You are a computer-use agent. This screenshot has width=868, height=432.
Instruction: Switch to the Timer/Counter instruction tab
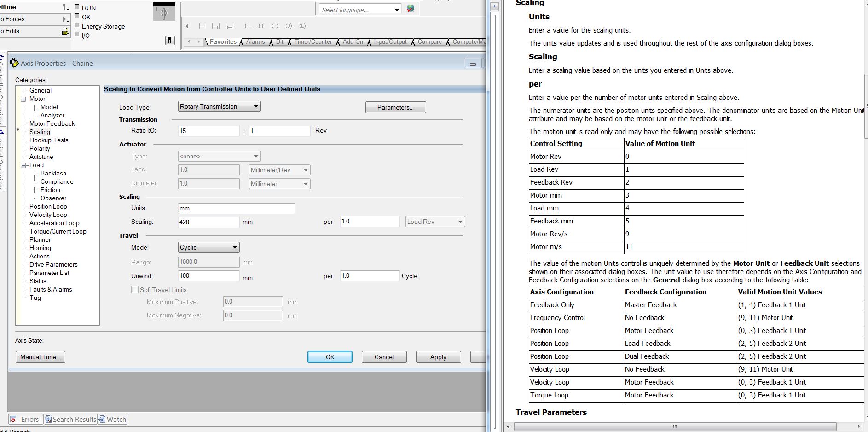[313, 42]
